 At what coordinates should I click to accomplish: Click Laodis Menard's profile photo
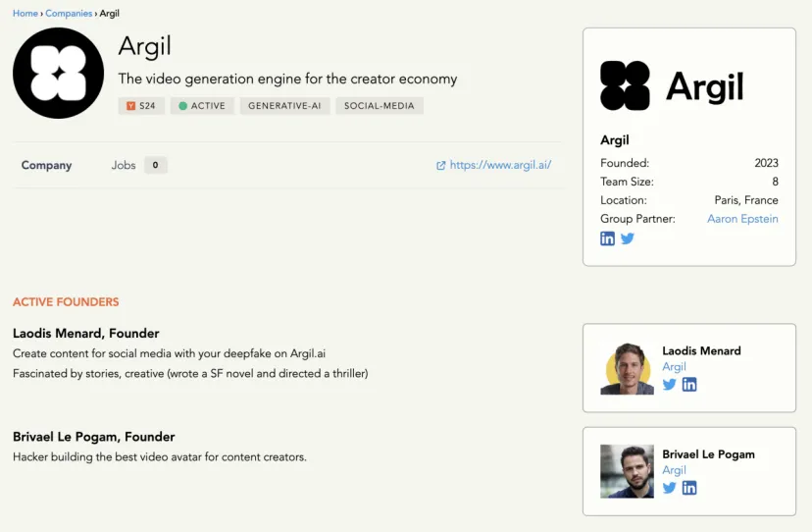[627, 369]
